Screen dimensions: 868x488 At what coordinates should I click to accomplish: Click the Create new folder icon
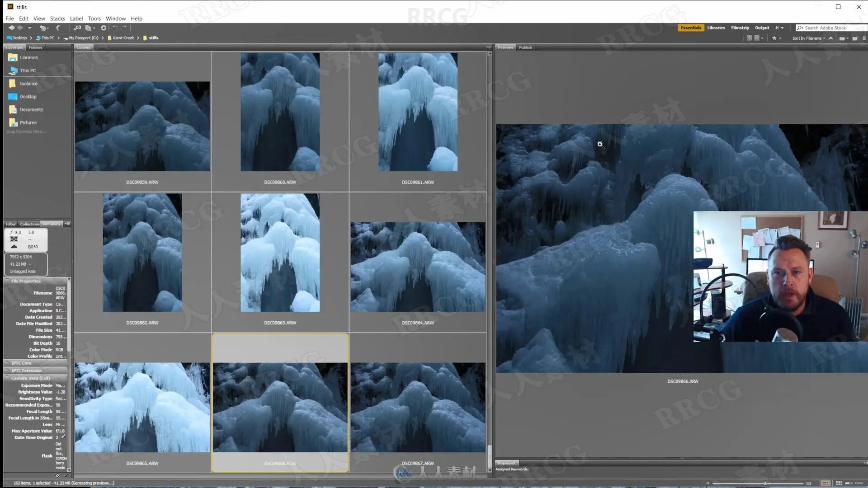pos(855,38)
